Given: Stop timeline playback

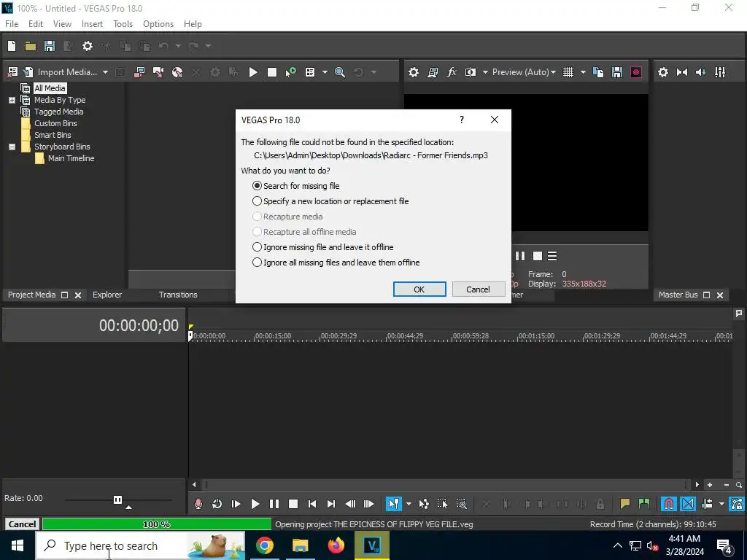Looking at the screenshot, I should [293, 504].
